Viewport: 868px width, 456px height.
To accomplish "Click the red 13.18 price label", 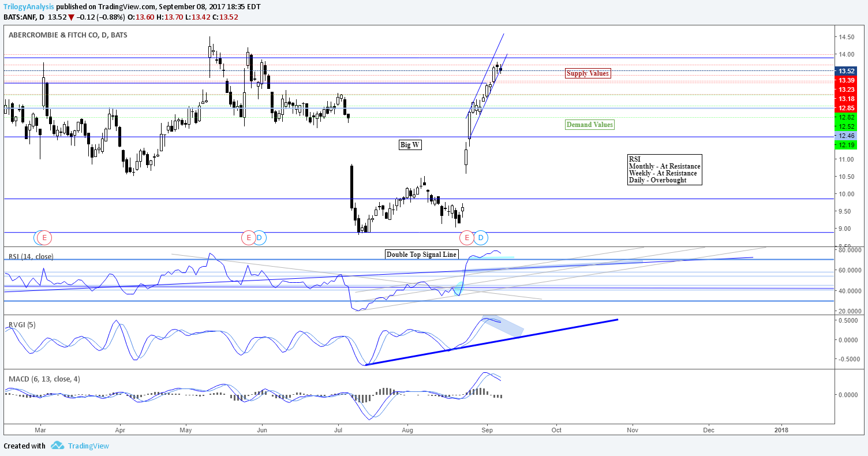I will (x=847, y=99).
